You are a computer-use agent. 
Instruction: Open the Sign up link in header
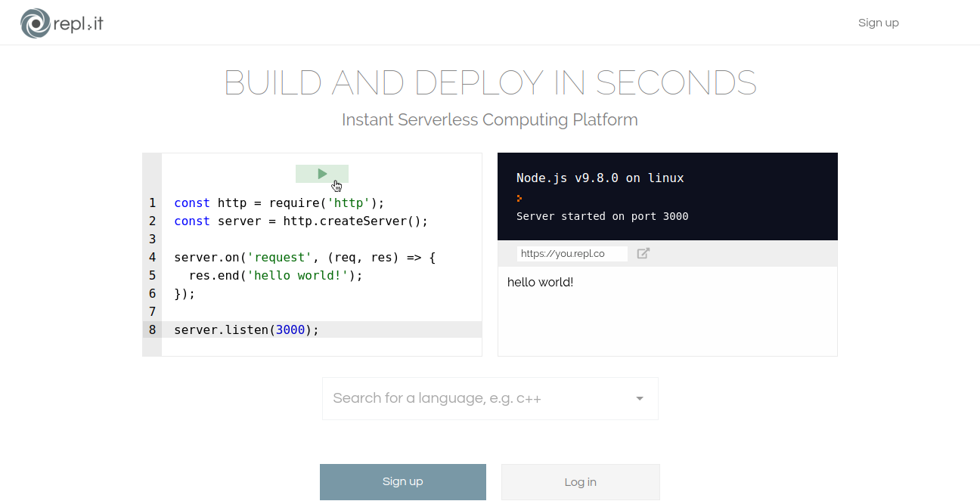coord(878,23)
